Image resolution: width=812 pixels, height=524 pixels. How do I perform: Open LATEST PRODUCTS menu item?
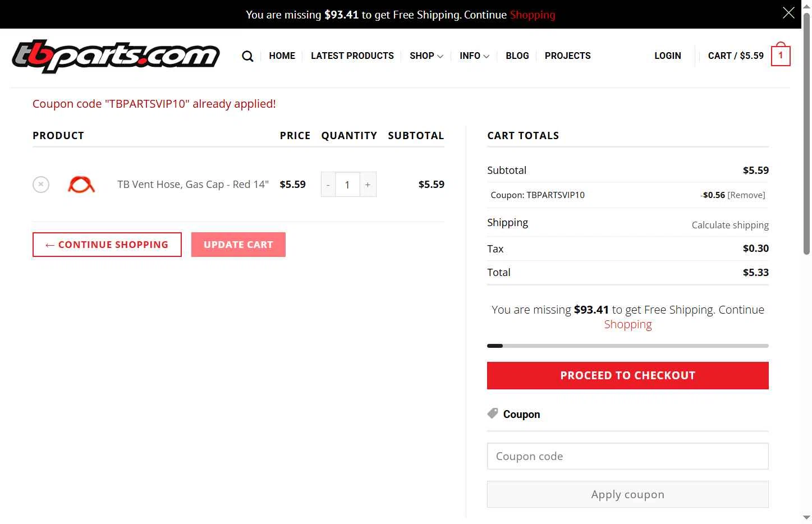click(x=352, y=56)
